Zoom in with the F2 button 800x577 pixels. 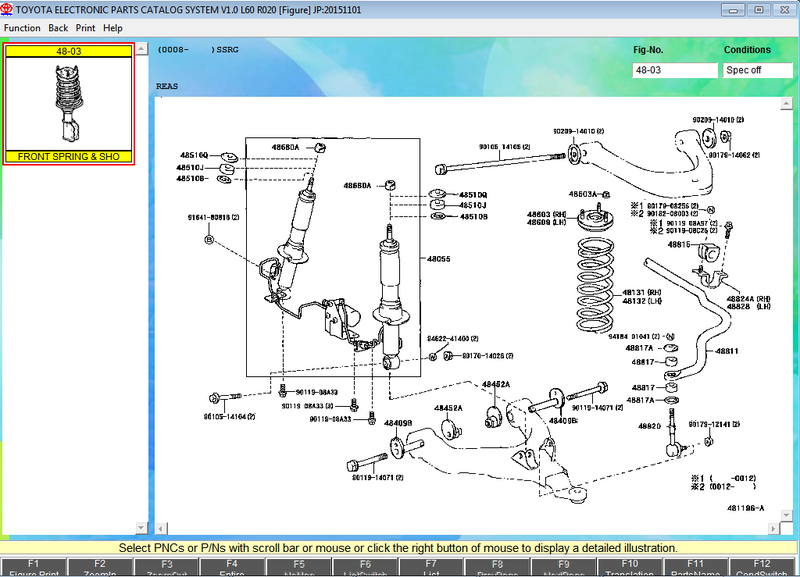[x=100, y=568]
